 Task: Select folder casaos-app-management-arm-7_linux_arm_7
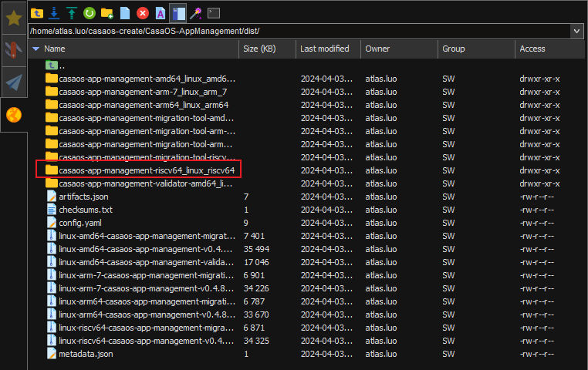pyautogui.click(x=143, y=92)
